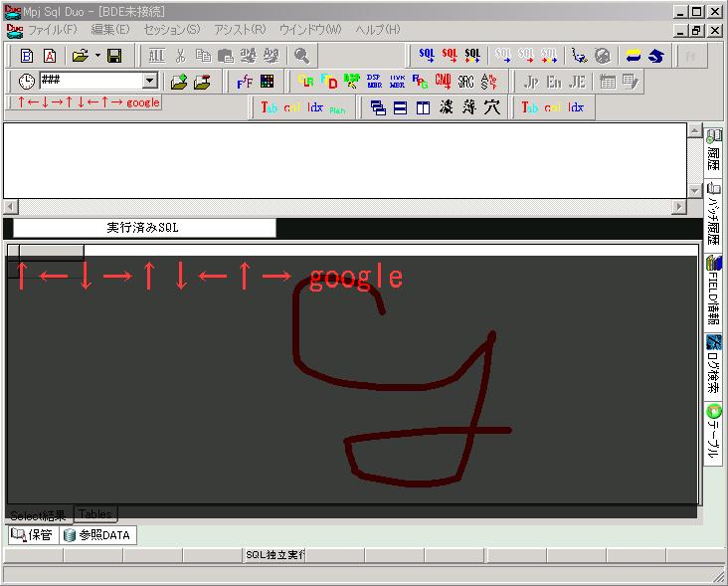Screen dimensions: 728x586
Task: Click the colorful CLR icon
Action: 305,82
